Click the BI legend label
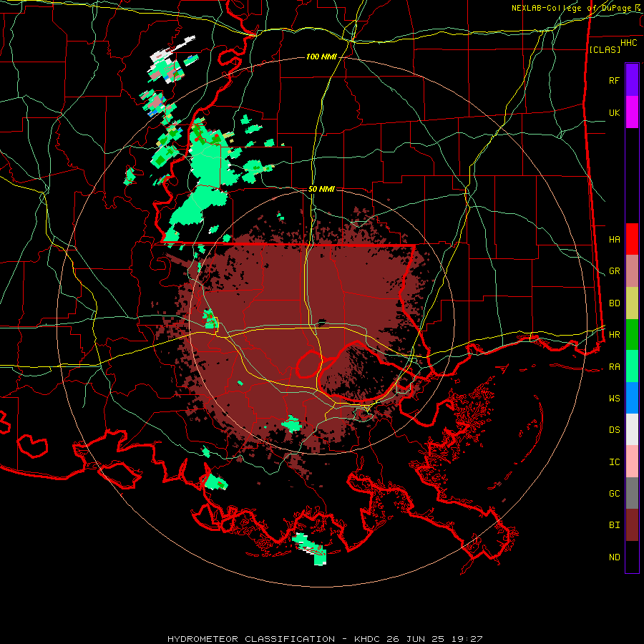This screenshot has height=644, width=644. pyautogui.click(x=614, y=525)
